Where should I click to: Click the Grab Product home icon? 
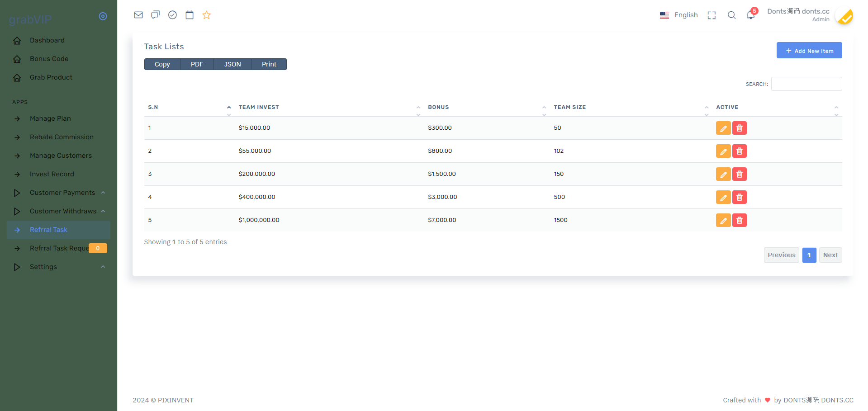click(x=17, y=78)
